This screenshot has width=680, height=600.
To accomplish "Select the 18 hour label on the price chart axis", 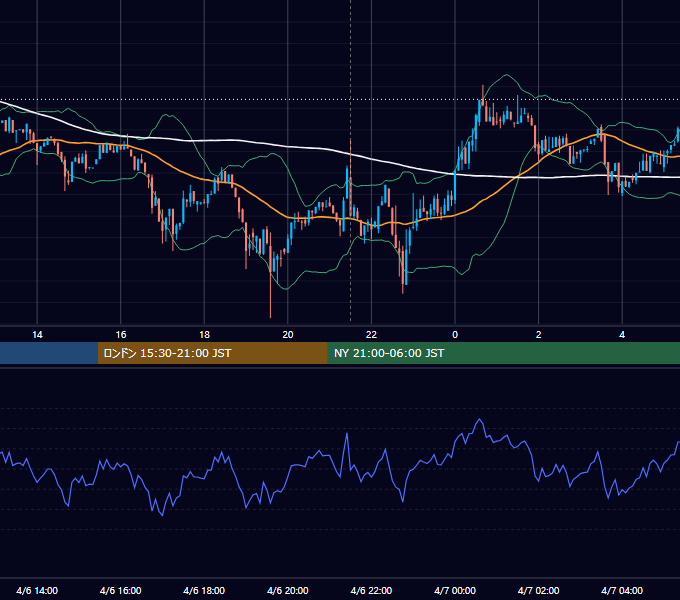I will pos(204,335).
